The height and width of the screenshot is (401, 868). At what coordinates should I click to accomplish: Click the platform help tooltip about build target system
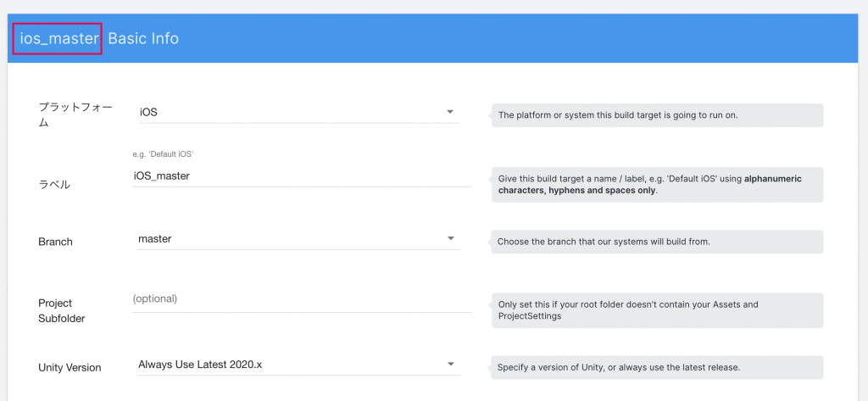[657, 115]
